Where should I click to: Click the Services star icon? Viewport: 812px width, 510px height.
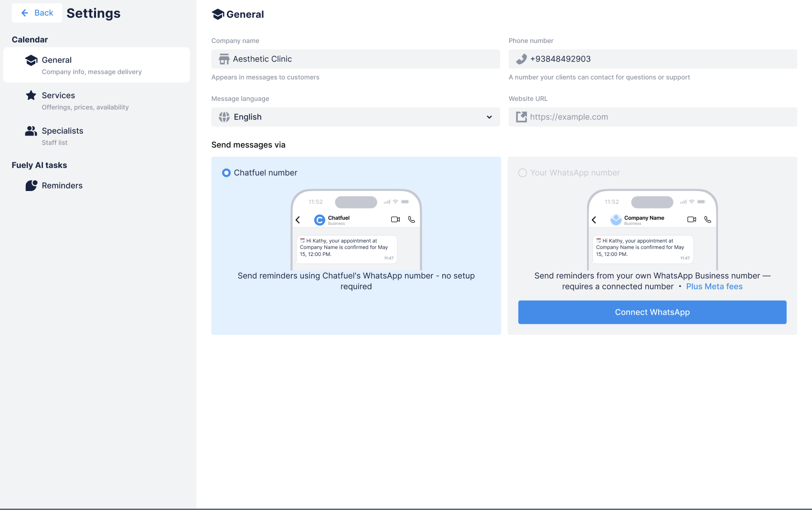(31, 96)
